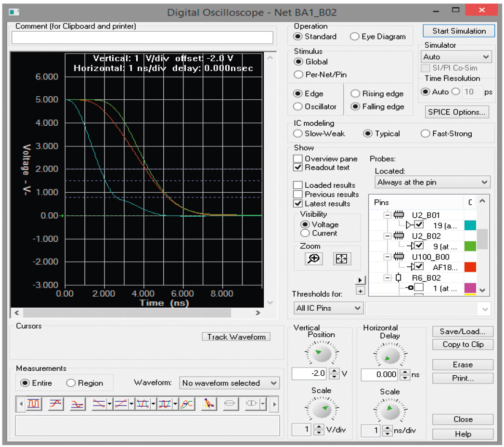Click the falling slope time measurement icon
This screenshot has height=447, width=504.
(99, 404)
